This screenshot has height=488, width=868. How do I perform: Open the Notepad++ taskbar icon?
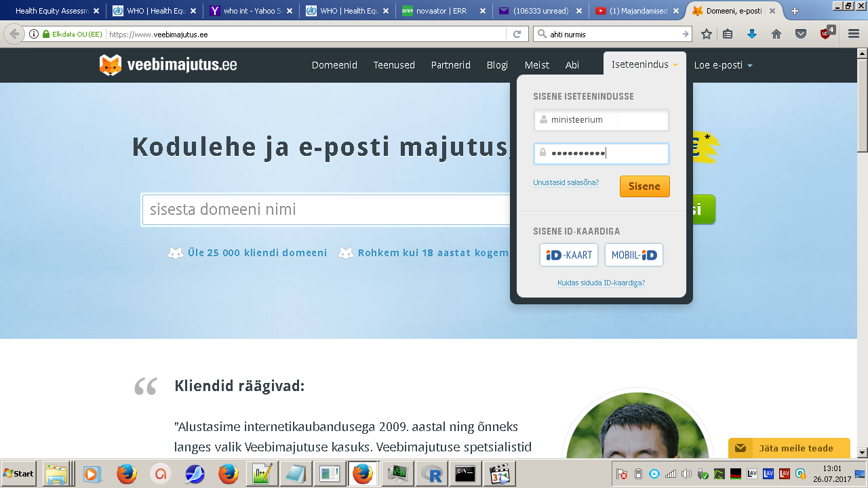[261, 474]
